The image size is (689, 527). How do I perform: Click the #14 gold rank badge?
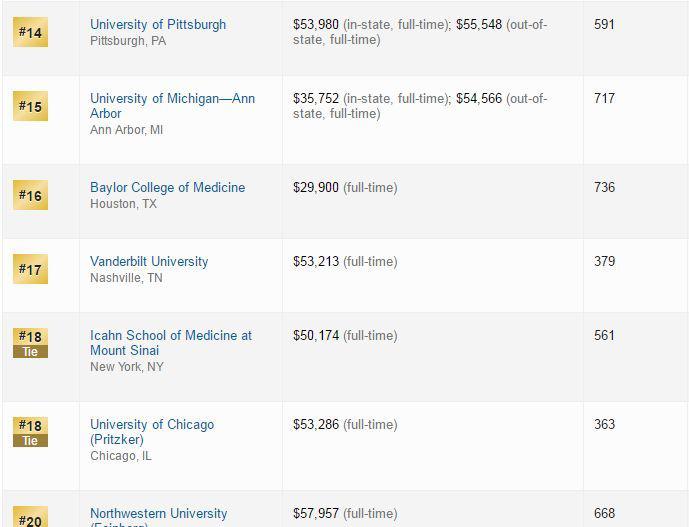coord(30,32)
